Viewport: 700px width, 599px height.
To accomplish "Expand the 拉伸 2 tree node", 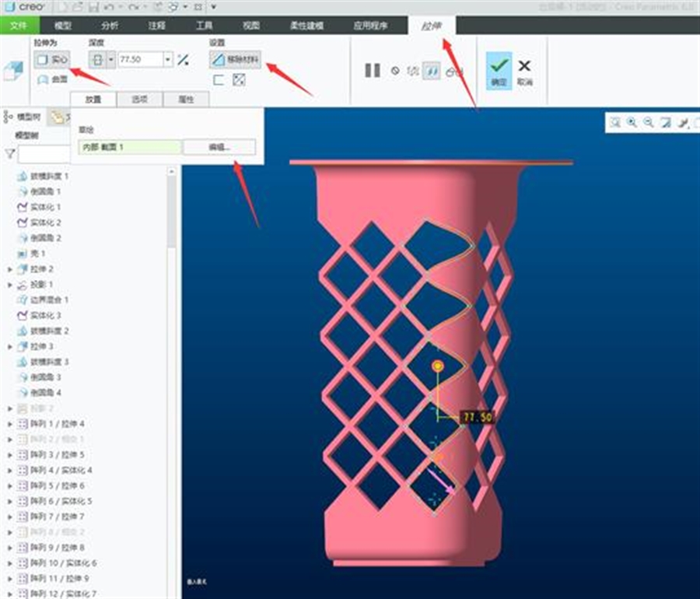I will click(10, 269).
